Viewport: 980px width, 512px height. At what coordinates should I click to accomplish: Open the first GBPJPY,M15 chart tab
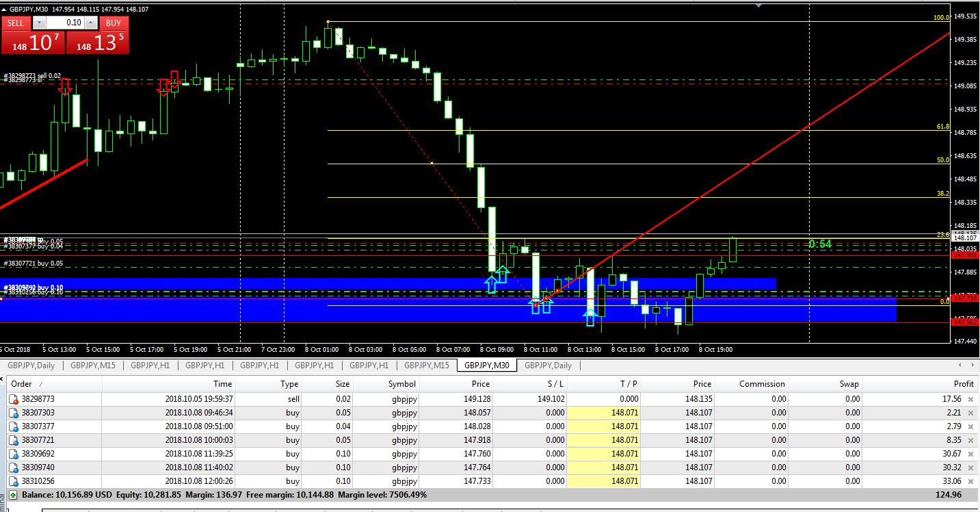coord(94,366)
